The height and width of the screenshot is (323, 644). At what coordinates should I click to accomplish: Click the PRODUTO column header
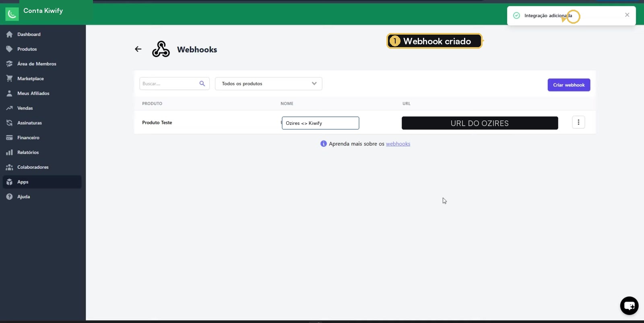[152, 104]
